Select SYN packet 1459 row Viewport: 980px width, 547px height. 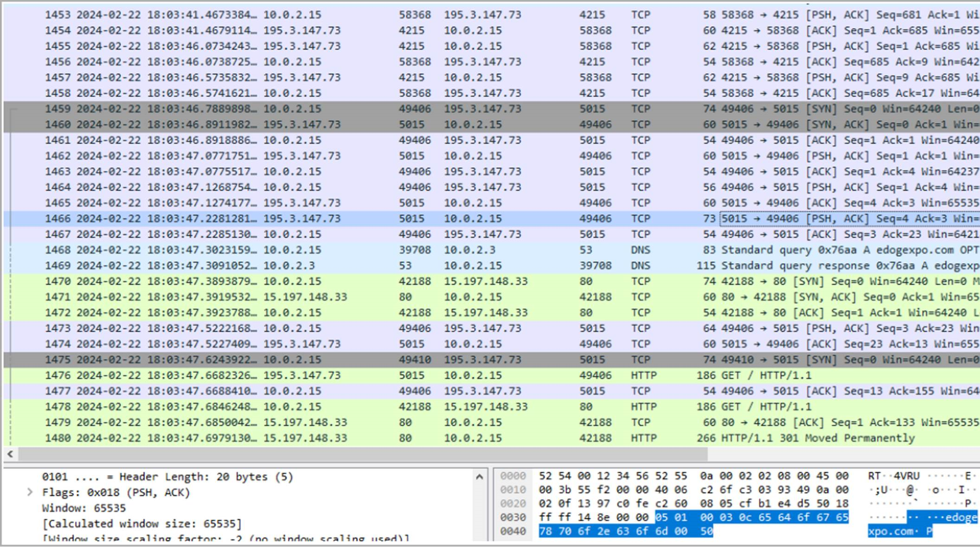(x=492, y=109)
